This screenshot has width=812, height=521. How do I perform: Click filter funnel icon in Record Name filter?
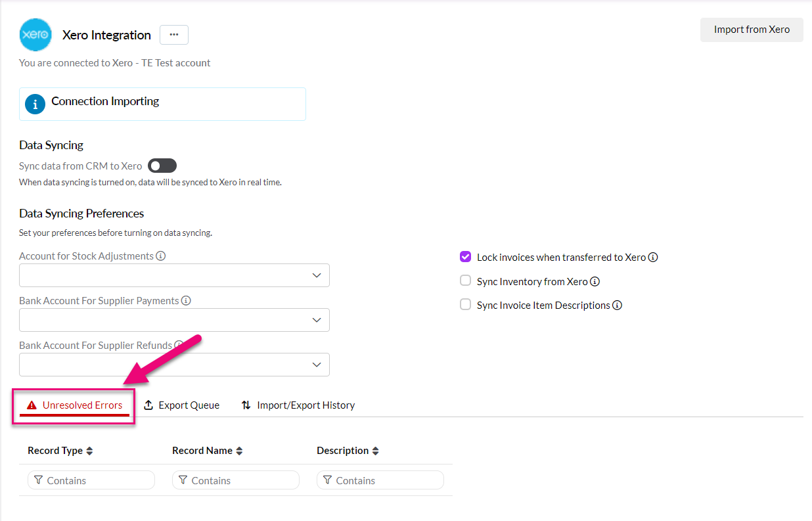[183, 480]
